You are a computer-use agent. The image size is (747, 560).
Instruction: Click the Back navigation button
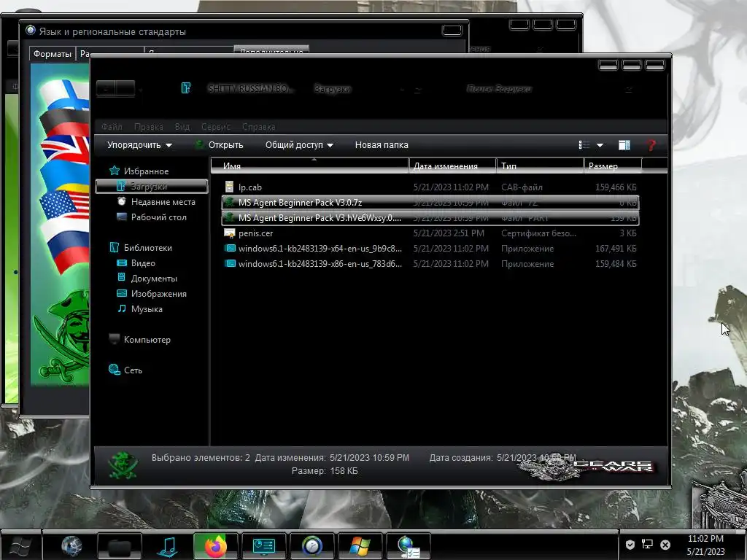click(x=106, y=88)
